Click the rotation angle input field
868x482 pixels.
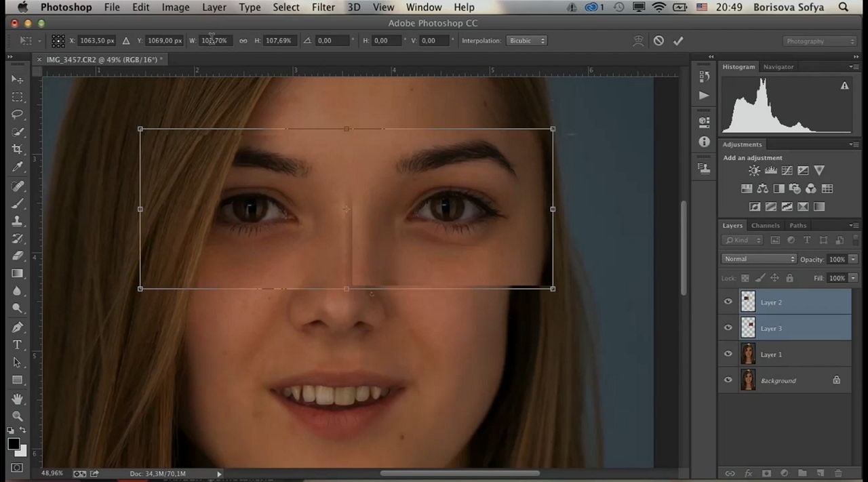coord(332,41)
